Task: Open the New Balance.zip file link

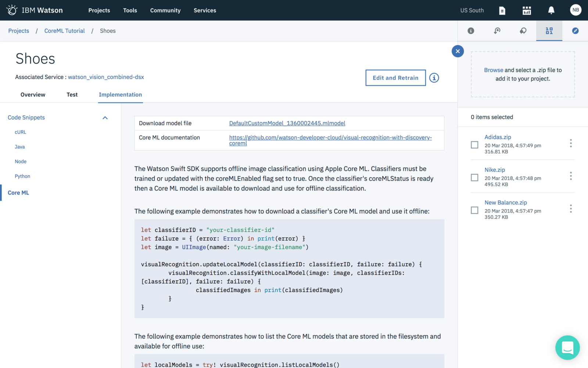Action: click(506, 202)
